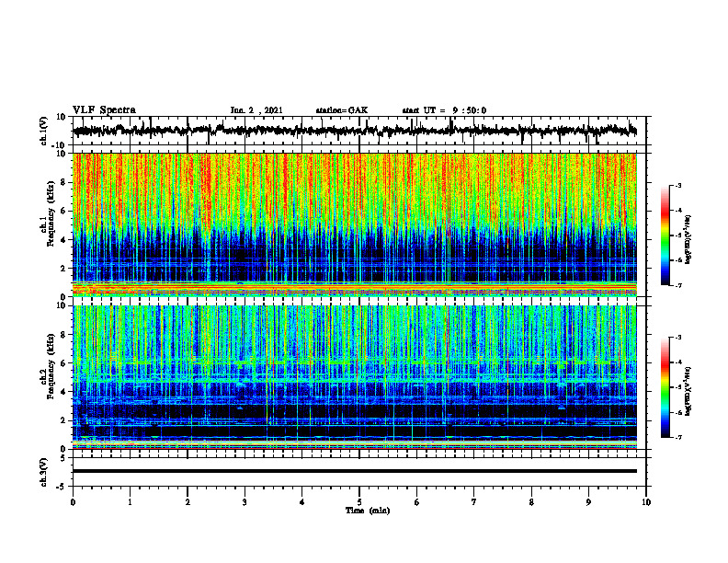Click the "2" kHz tick of ch.2 spectrogram
Image resolution: width=728 pixels, height=563 pixels.
click(x=63, y=420)
